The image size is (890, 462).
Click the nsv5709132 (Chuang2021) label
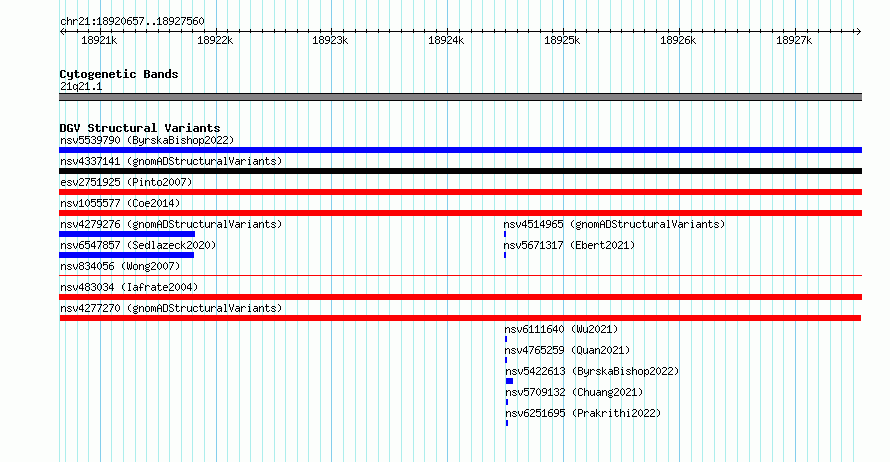pyautogui.click(x=574, y=392)
